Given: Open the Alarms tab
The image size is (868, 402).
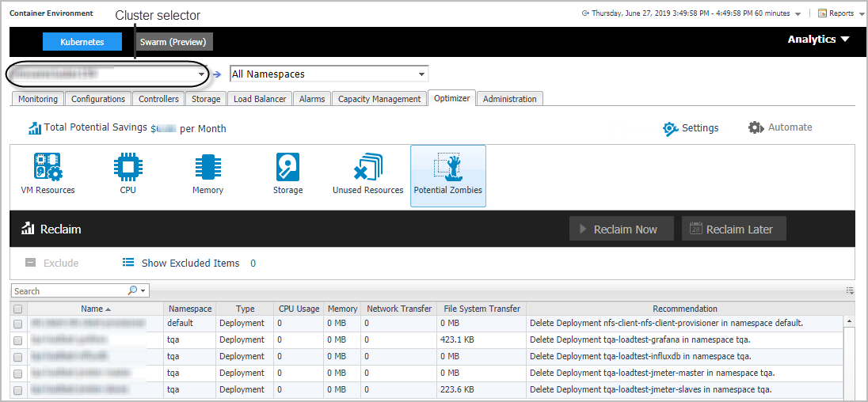Looking at the screenshot, I should (312, 99).
